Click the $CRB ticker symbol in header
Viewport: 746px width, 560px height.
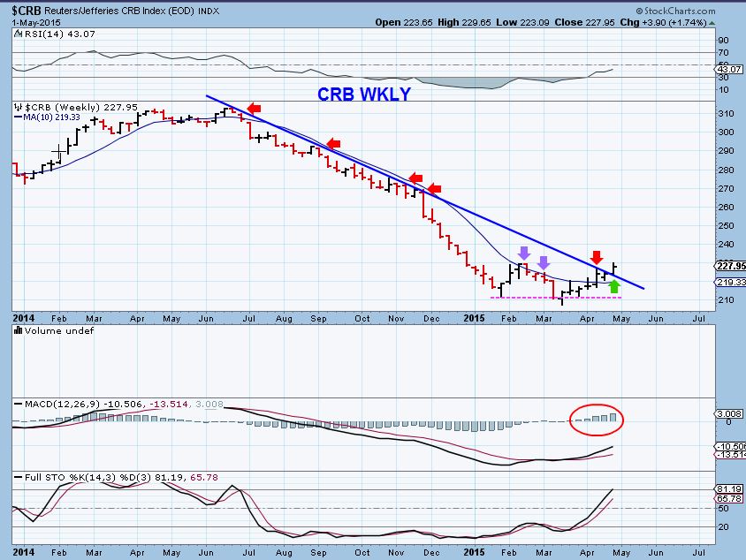[x=27, y=11]
